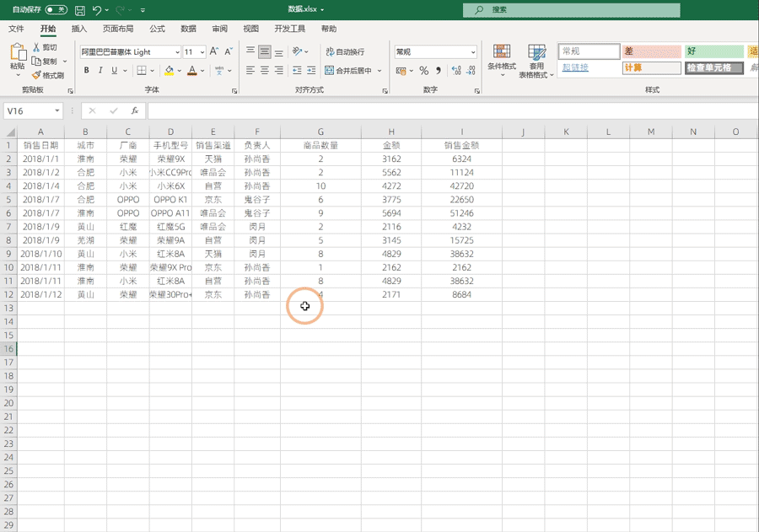
Task: Toggle the Middle Align button
Action: pyautogui.click(x=265, y=51)
